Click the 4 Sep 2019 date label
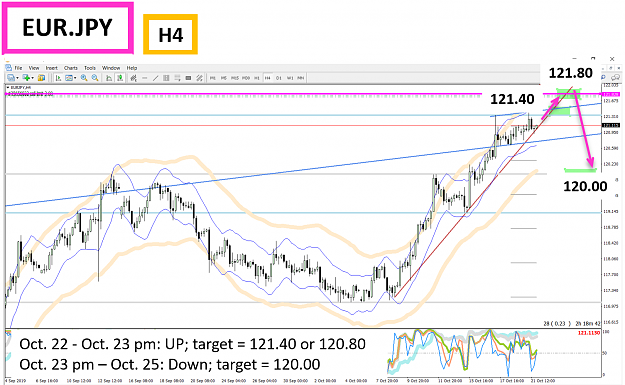Image resolution: width=625 pixels, height=385 pixels. tap(15, 381)
